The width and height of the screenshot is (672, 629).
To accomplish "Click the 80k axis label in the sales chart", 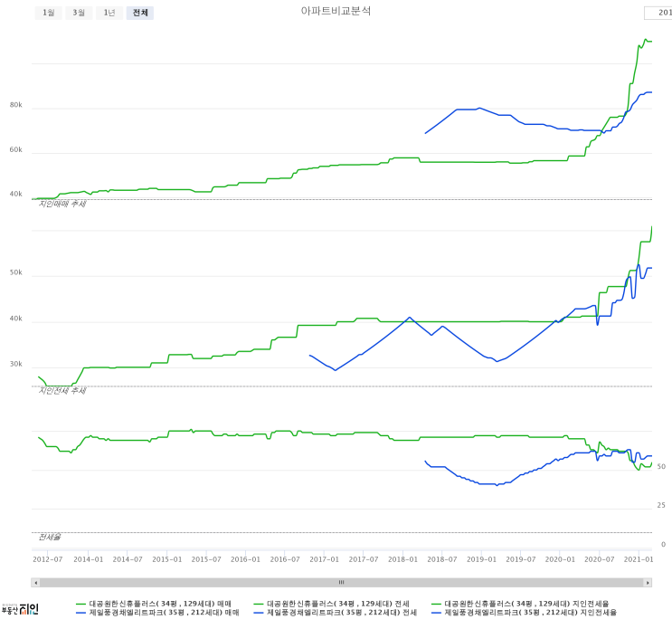I will (x=16, y=105).
